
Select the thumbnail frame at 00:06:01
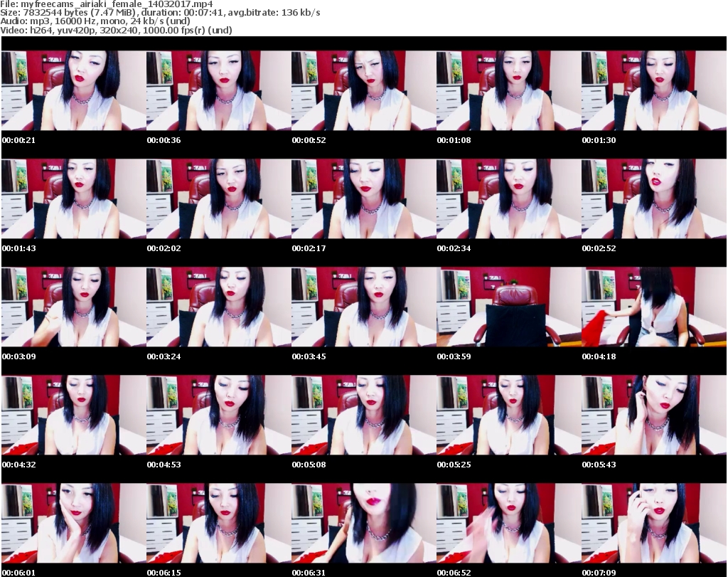pos(73,523)
